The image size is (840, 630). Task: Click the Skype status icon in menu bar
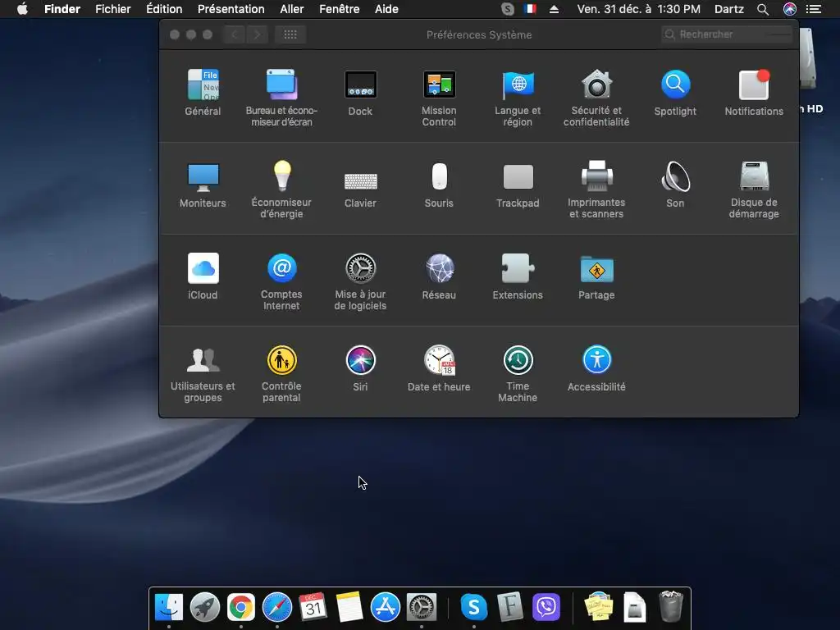(507, 9)
